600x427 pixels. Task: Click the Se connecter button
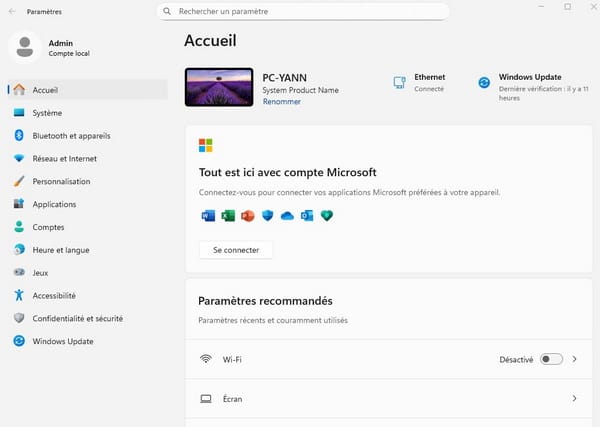(x=236, y=250)
